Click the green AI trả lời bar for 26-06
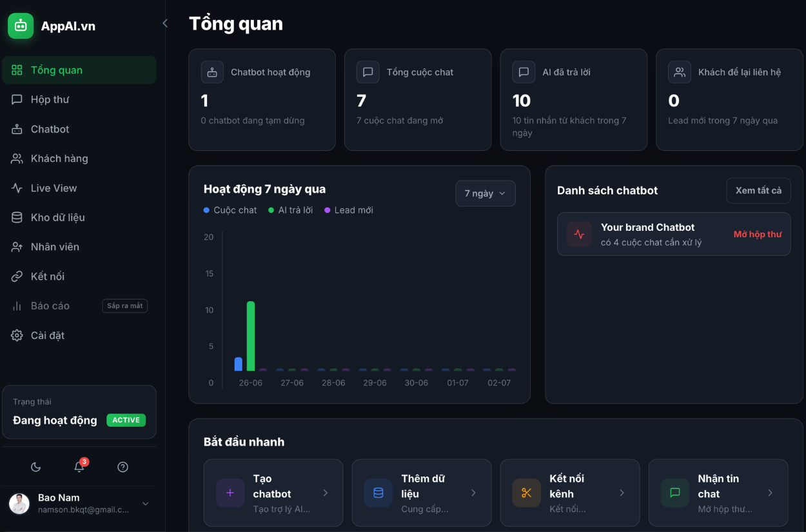The image size is (806, 532). 251,336
